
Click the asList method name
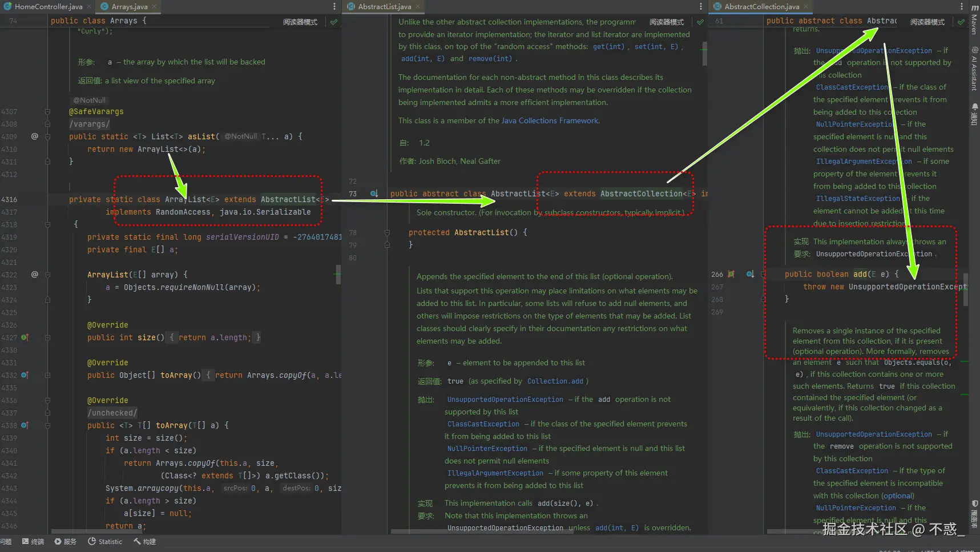[201, 136]
